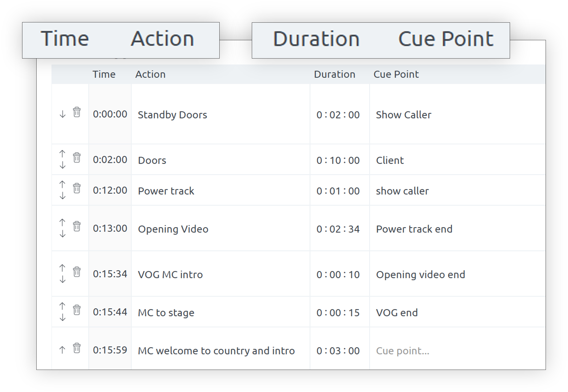Click the Duration column header
This screenshot has height=392, width=568.
tap(335, 74)
